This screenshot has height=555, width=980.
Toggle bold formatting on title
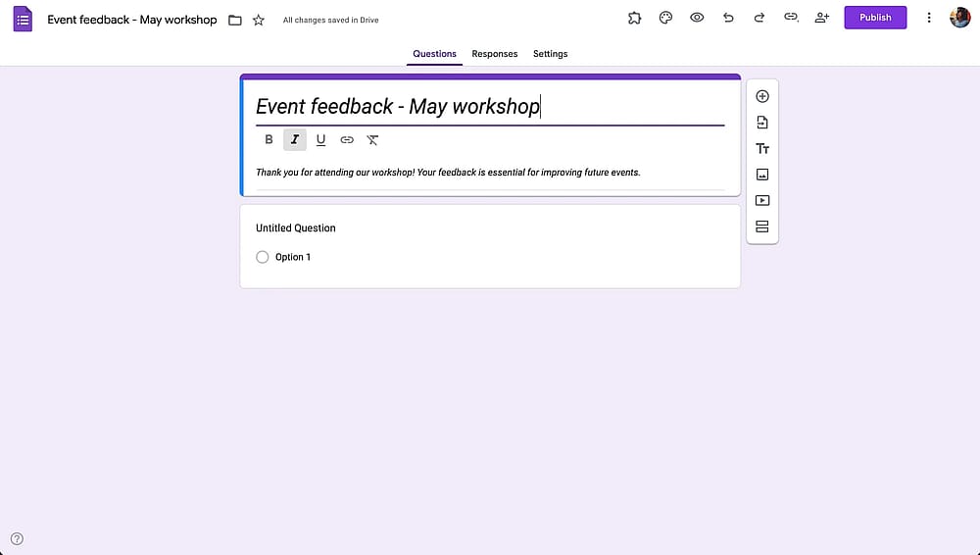point(269,139)
